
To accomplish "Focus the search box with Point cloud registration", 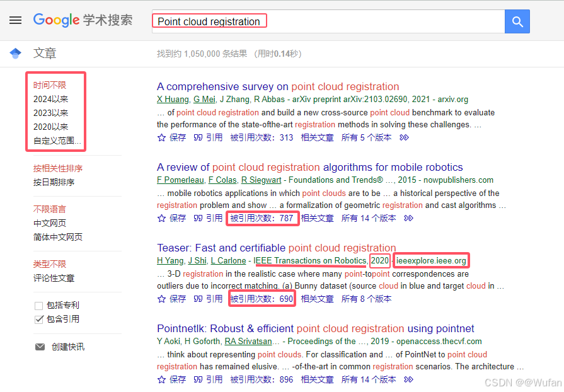I will [x=328, y=21].
